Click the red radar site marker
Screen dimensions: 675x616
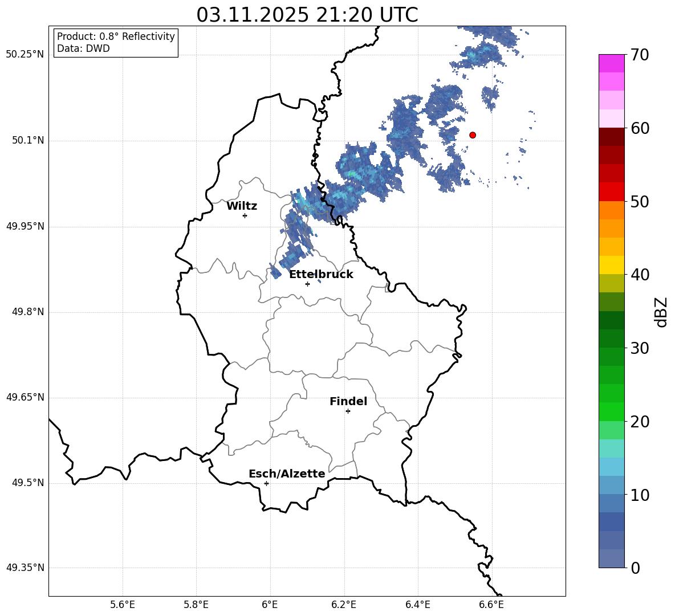tap(473, 135)
